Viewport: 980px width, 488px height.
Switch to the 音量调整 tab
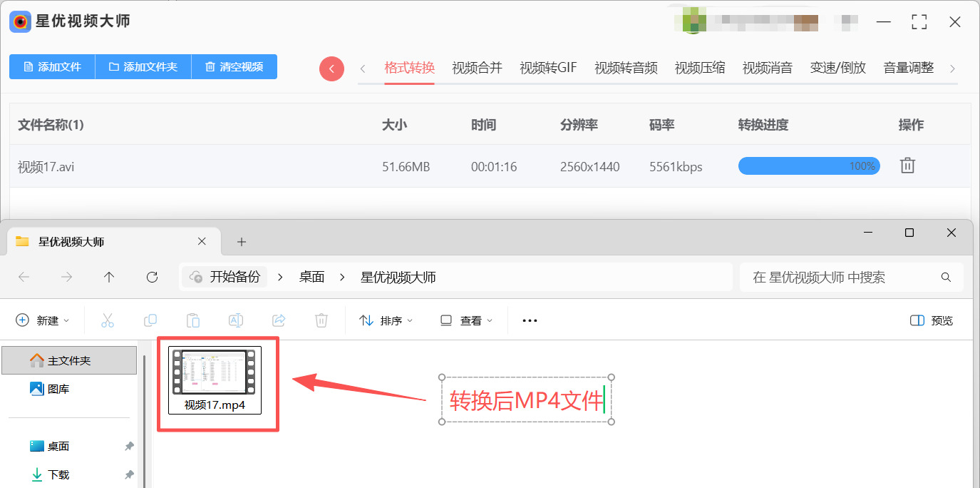(x=909, y=68)
